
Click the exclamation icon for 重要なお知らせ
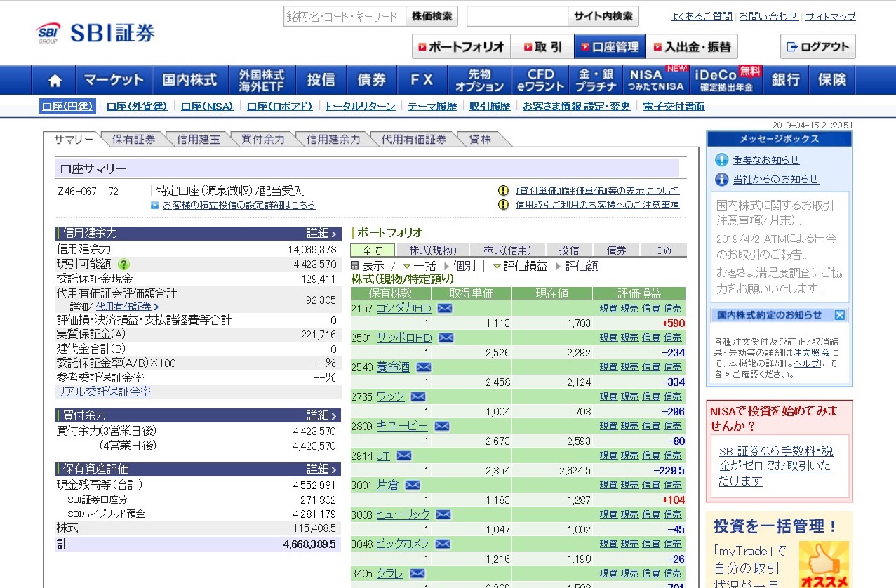[x=721, y=159]
